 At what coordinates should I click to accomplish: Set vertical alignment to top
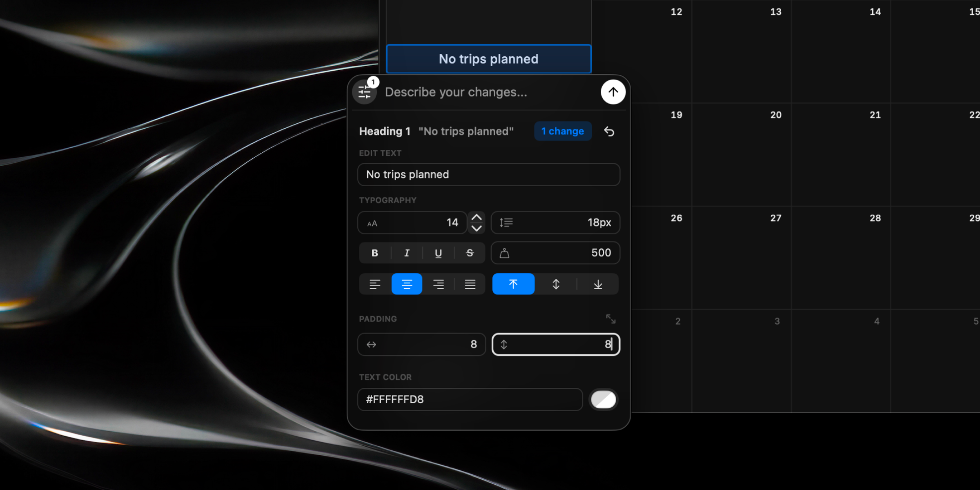[x=513, y=284]
